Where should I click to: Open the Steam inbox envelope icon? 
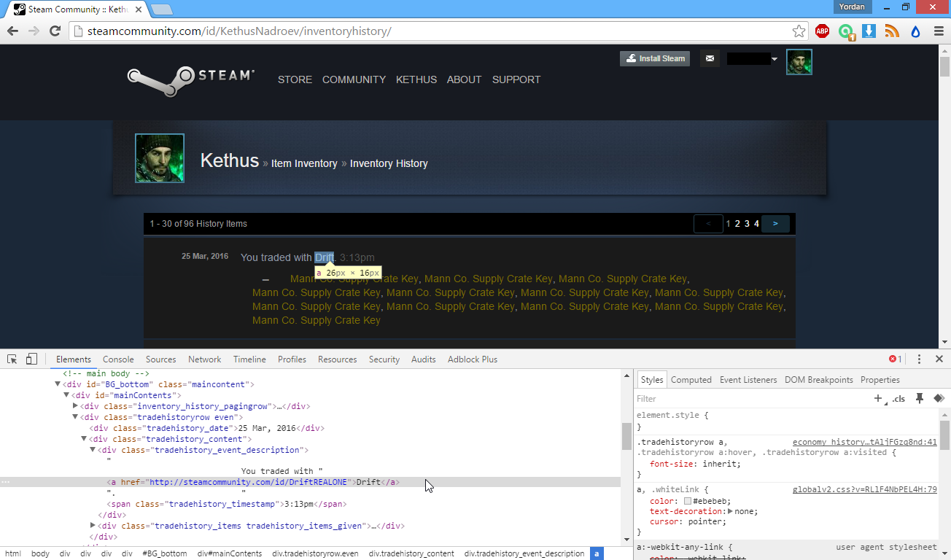point(710,58)
